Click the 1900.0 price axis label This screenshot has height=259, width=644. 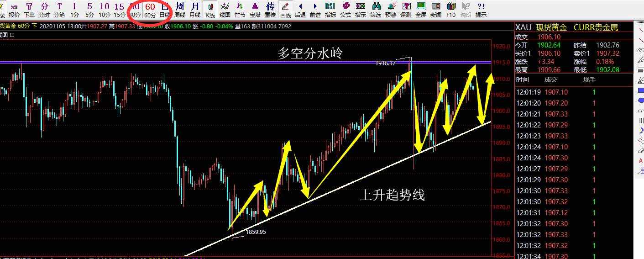point(501,111)
